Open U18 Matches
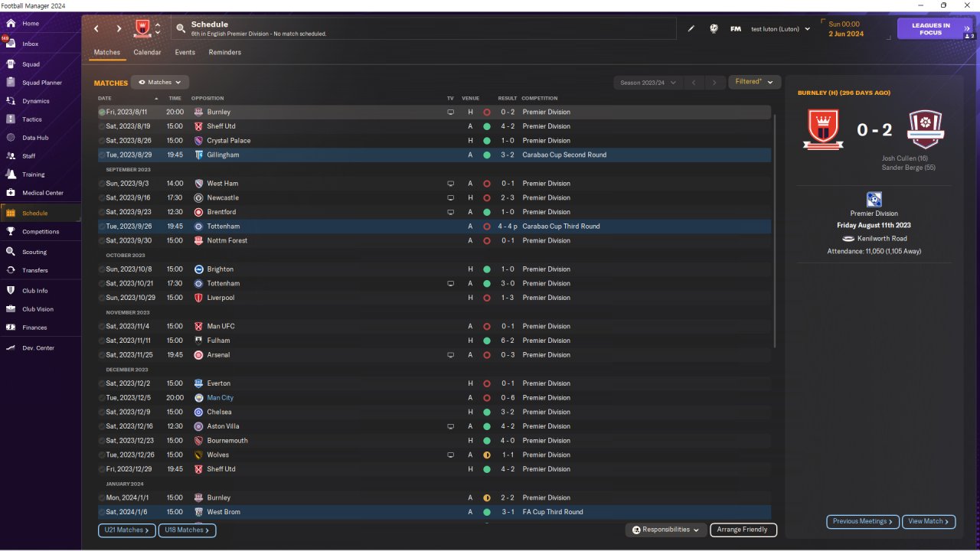This screenshot has height=551, width=980. coord(188,530)
